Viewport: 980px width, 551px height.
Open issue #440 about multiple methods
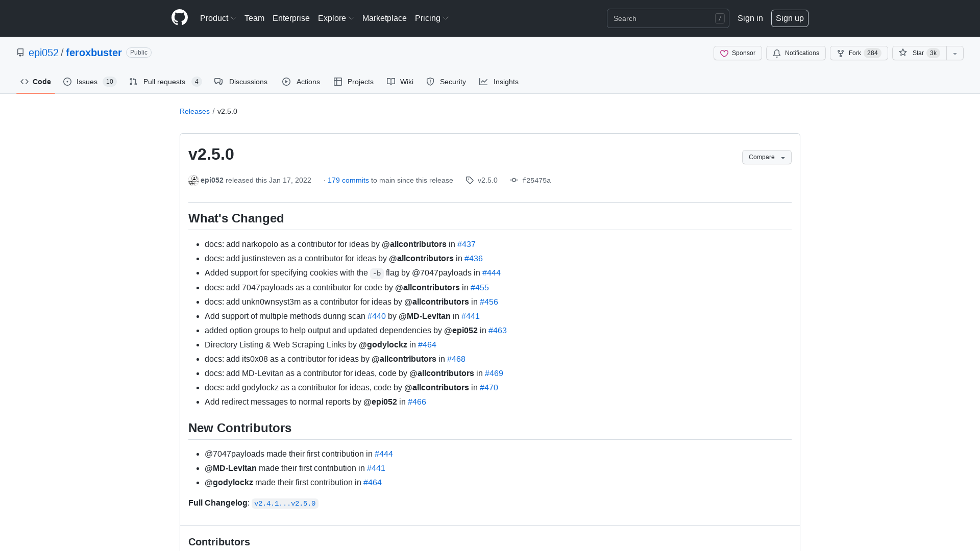coord(377,316)
